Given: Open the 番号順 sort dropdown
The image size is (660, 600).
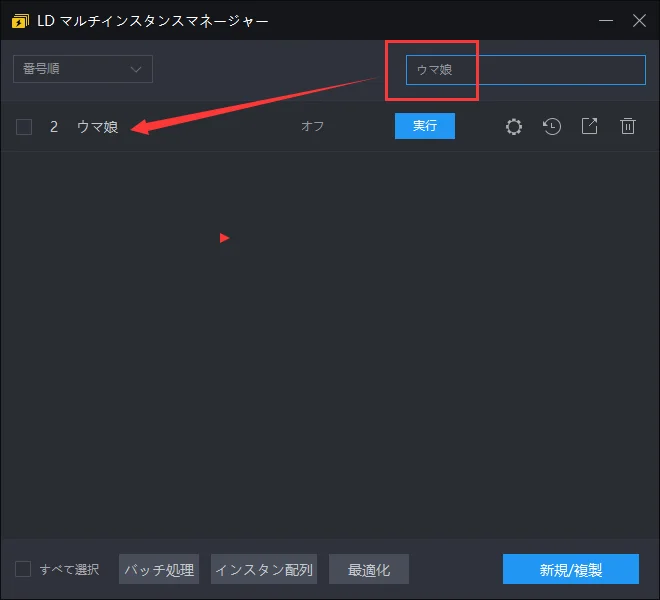Looking at the screenshot, I should [x=83, y=69].
